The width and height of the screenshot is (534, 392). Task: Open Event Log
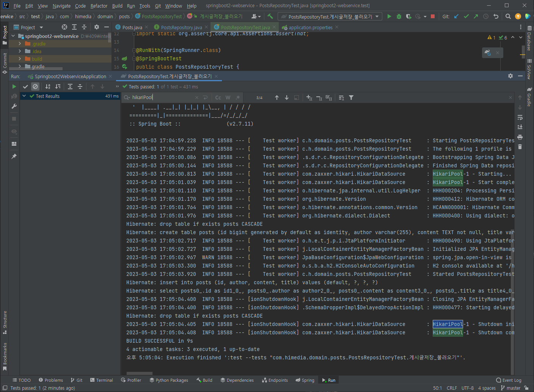click(x=509, y=380)
